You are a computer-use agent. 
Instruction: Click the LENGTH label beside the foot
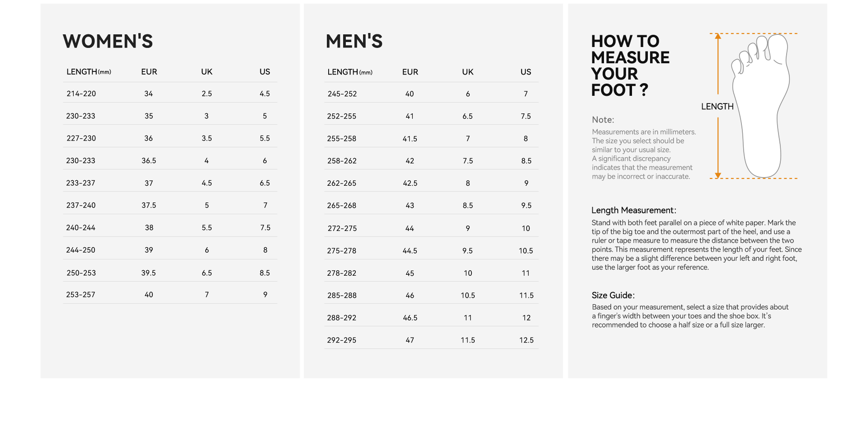(x=717, y=106)
